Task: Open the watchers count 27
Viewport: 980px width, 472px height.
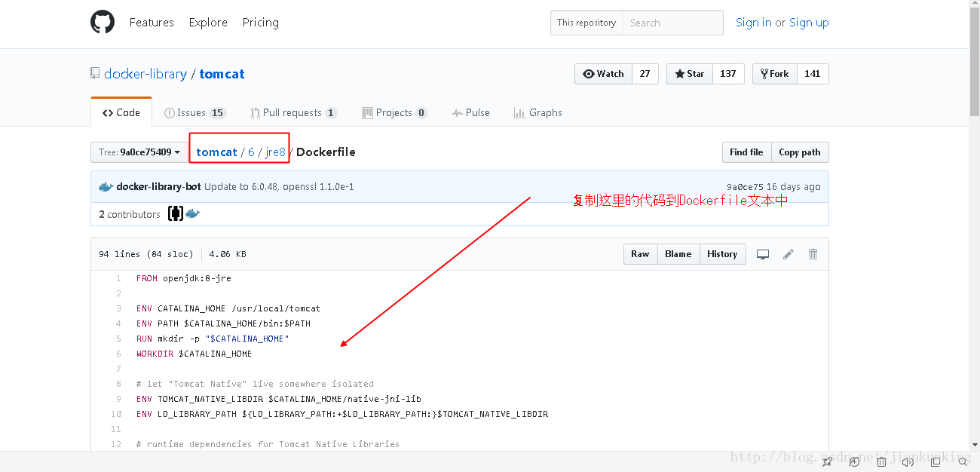Action: coord(645,74)
